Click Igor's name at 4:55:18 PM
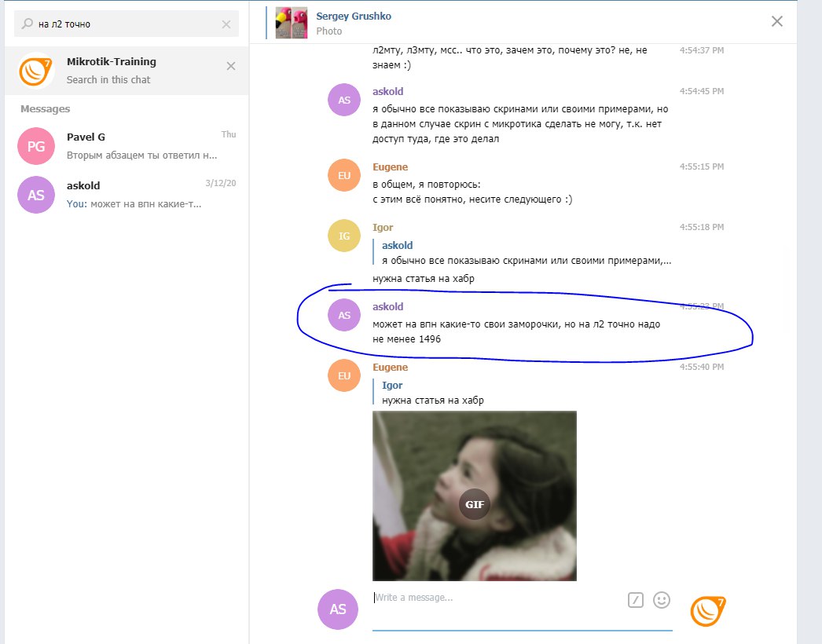The height and width of the screenshot is (644, 822). pos(383,228)
